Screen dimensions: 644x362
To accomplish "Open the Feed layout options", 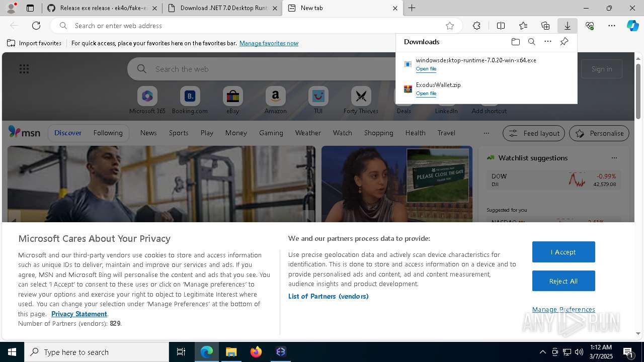I will click(534, 133).
